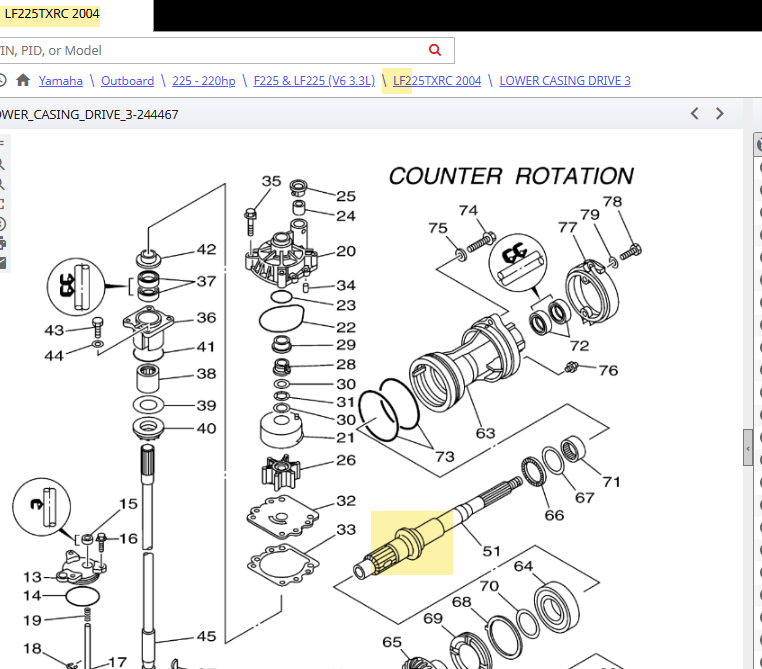Image resolution: width=762 pixels, height=669 pixels.
Task: Select part callout 15 in diagram
Action: (128, 504)
